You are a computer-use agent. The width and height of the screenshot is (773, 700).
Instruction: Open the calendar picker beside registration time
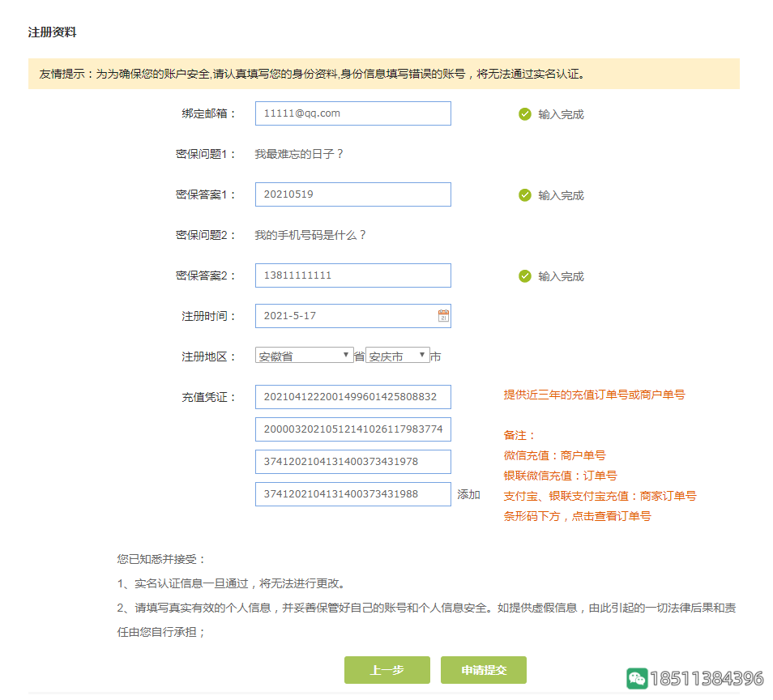click(x=442, y=316)
